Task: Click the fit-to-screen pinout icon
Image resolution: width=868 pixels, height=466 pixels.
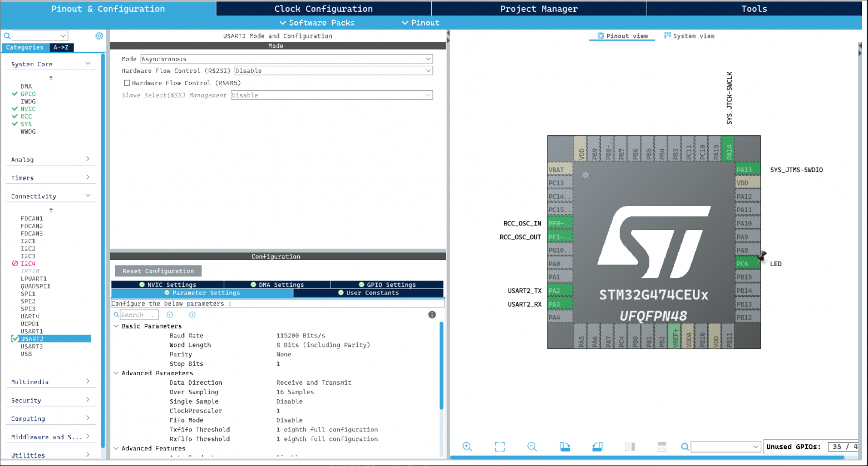Action: [500, 447]
